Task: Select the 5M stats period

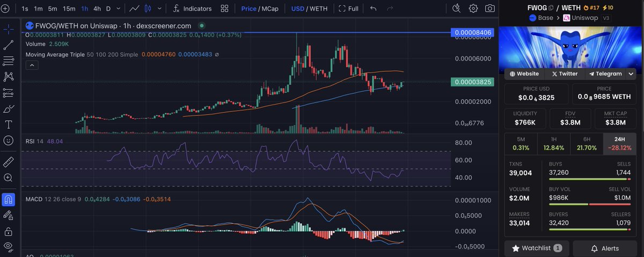Action: pyautogui.click(x=521, y=144)
